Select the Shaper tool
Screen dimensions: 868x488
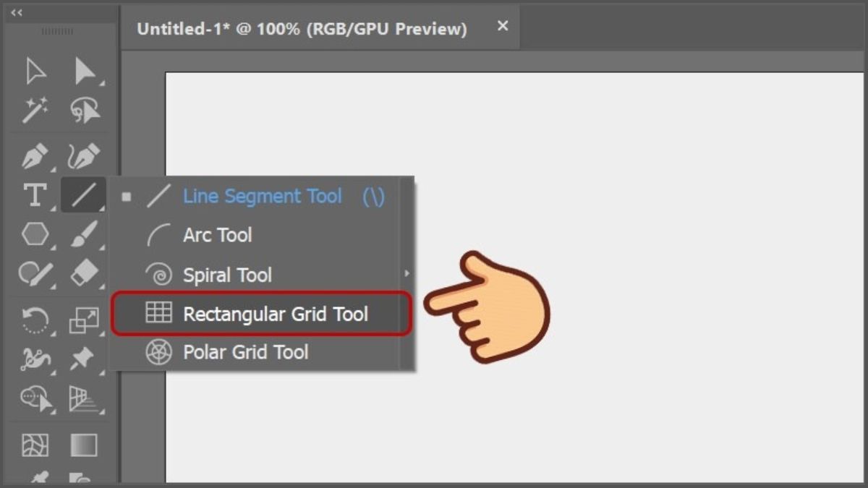click(x=35, y=274)
